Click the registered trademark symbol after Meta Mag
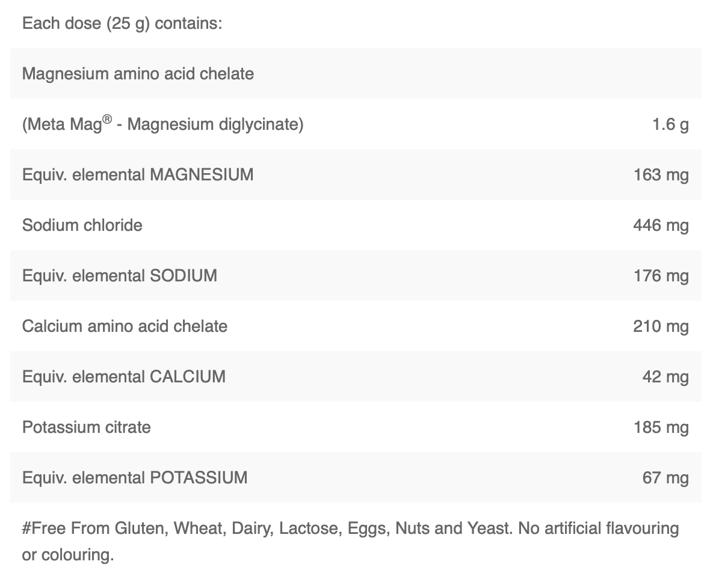 coord(106,120)
